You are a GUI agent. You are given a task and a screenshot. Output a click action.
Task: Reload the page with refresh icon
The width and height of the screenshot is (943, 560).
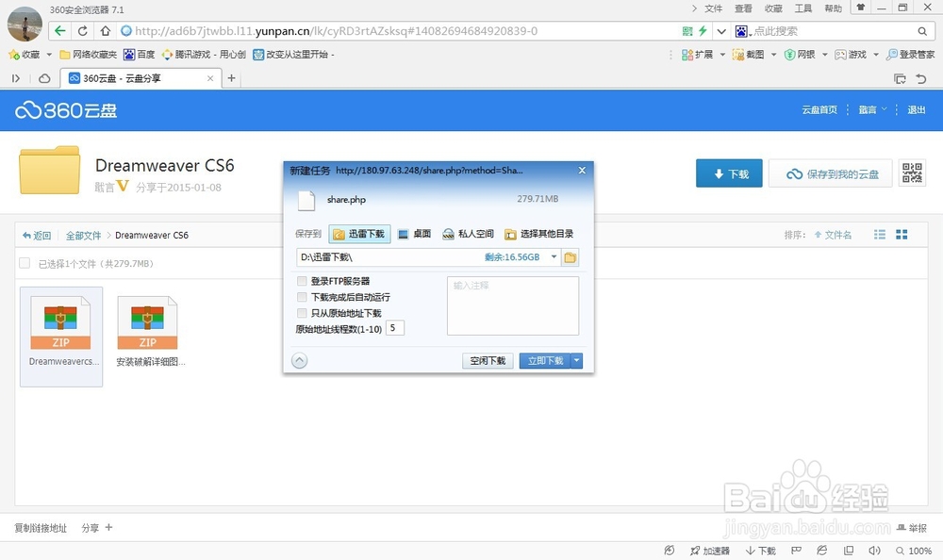pos(82,31)
